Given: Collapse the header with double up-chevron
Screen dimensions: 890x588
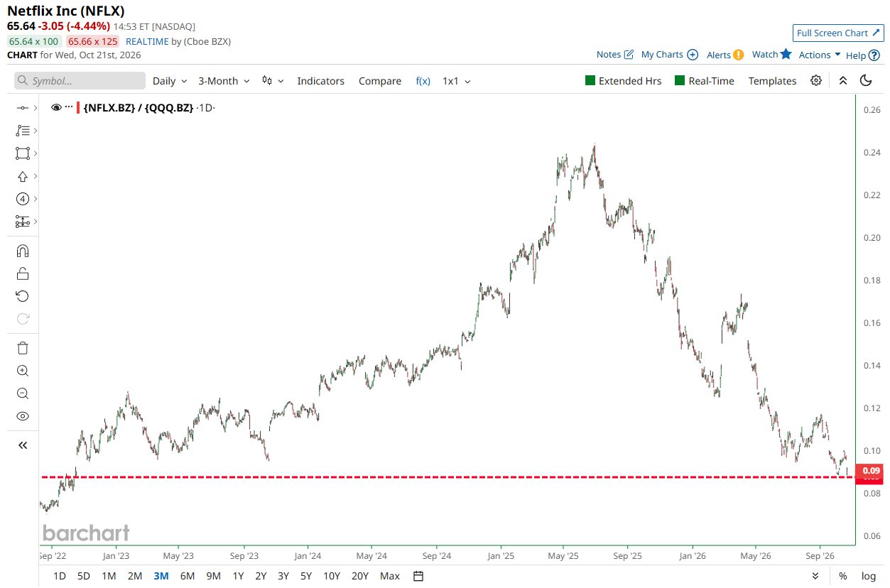Looking at the screenshot, I should [843, 80].
